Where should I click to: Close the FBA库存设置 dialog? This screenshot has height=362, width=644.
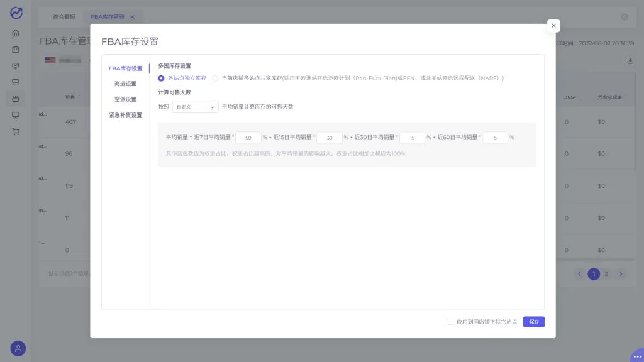(x=553, y=26)
